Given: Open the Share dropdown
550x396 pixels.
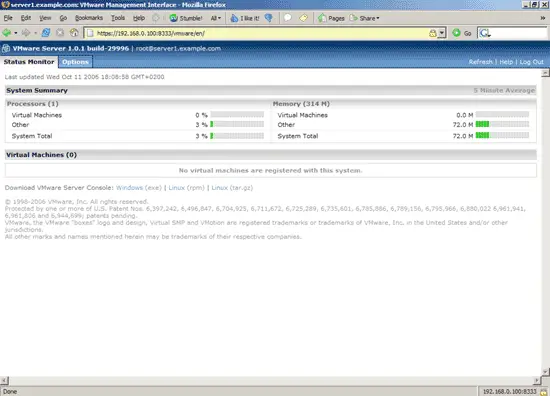Looking at the screenshot, I should [365, 18].
